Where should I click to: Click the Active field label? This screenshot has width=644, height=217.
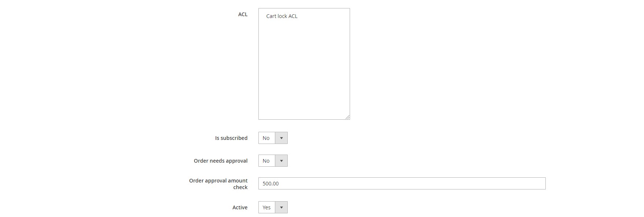(240, 207)
